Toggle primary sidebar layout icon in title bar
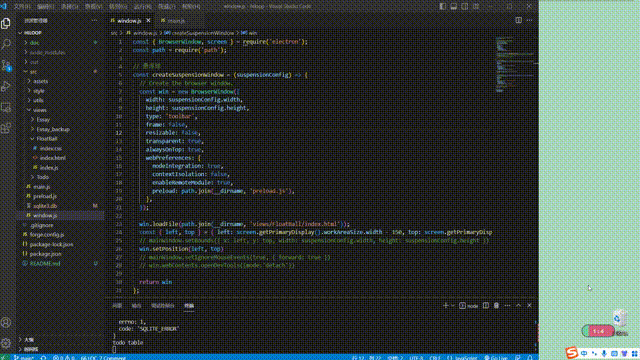Viewport: 640px width, 360px height. click(443, 7)
